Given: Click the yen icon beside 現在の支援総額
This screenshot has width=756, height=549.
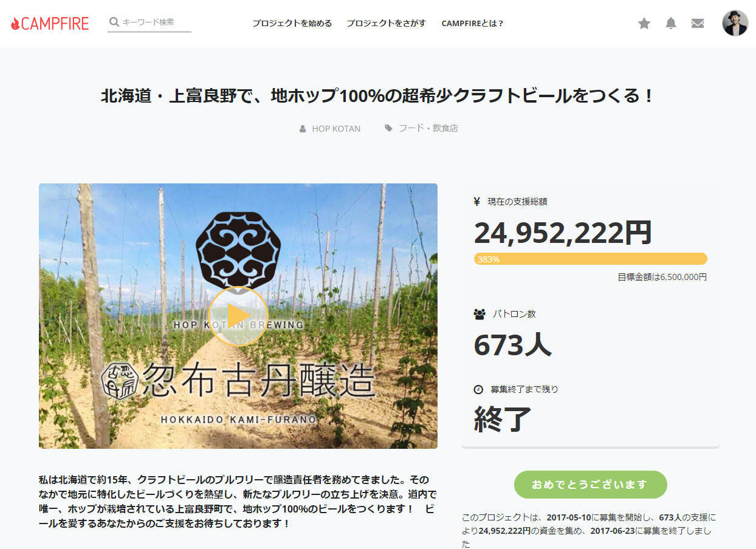Looking at the screenshot, I should 476,201.
